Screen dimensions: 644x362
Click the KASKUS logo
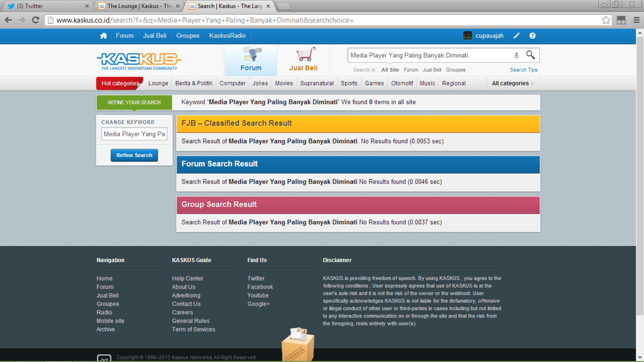pos(139,61)
